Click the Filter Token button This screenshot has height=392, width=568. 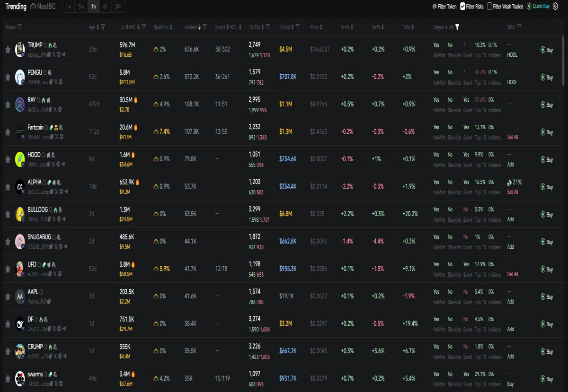pos(444,7)
